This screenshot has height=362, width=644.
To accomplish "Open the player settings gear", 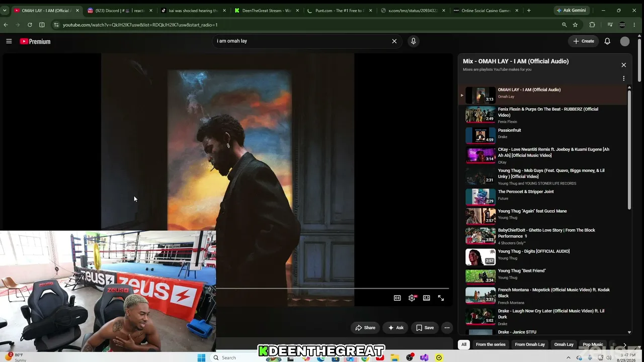I will (412, 298).
